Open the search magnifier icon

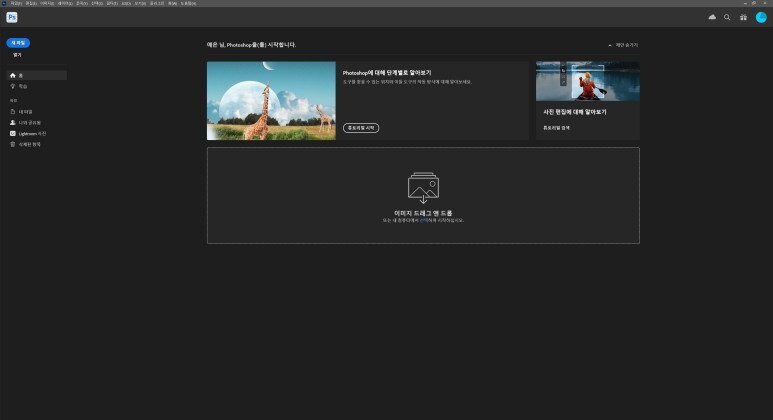(x=727, y=17)
